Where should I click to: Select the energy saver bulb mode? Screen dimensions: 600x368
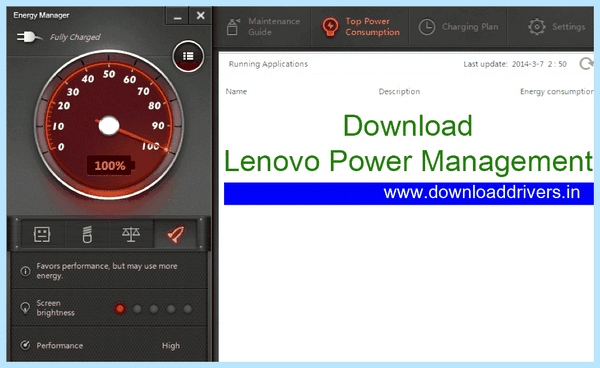tap(87, 234)
